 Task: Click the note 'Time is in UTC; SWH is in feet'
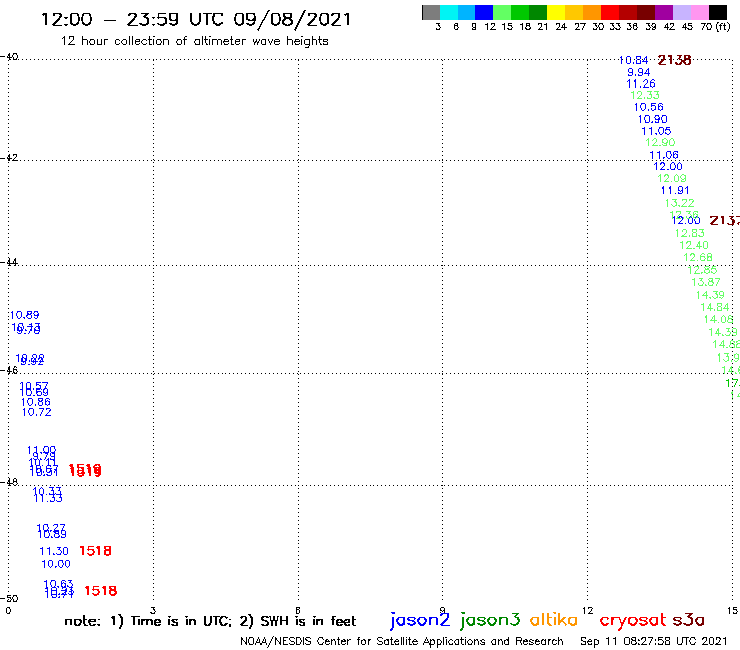pos(210,621)
